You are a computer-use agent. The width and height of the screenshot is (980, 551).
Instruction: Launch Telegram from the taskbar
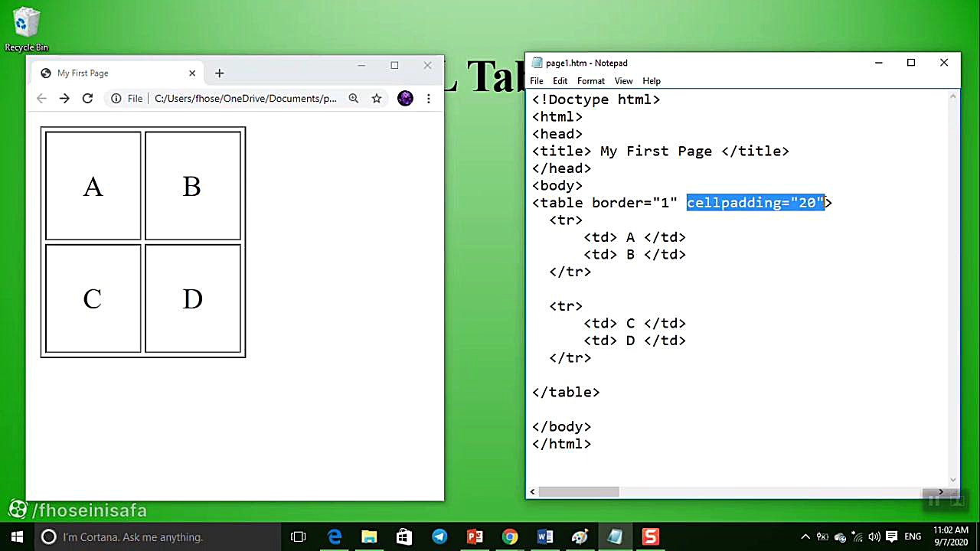pos(439,536)
